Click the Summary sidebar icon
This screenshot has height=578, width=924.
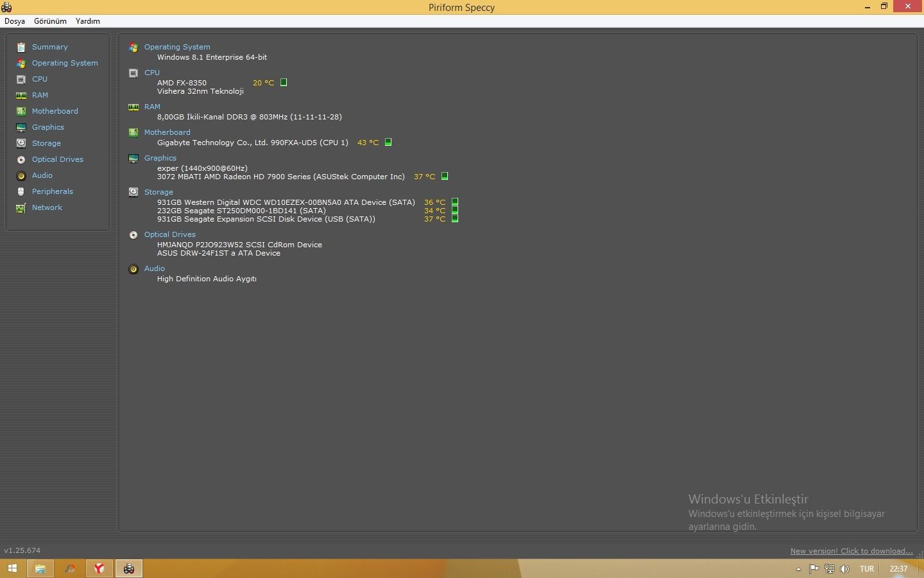[x=21, y=47]
